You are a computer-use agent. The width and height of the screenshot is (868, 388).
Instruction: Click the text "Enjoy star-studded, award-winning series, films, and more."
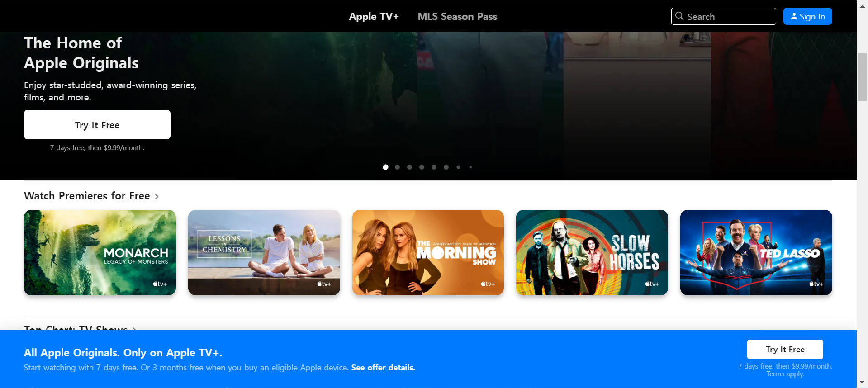coord(110,91)
